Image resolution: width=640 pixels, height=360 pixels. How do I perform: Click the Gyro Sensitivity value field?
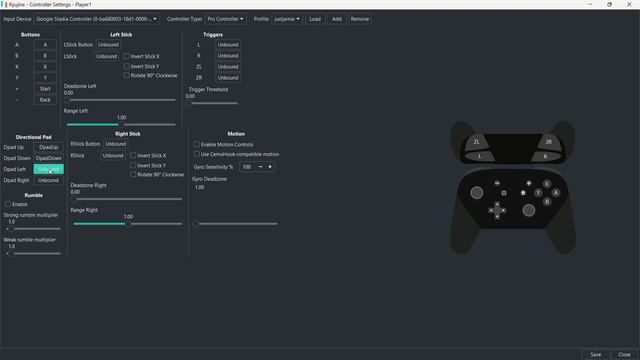point(248,167)
